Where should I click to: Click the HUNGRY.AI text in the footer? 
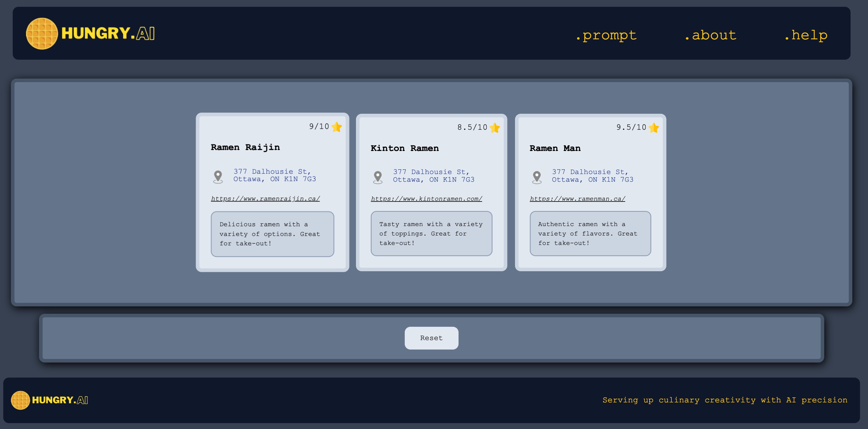60,400
